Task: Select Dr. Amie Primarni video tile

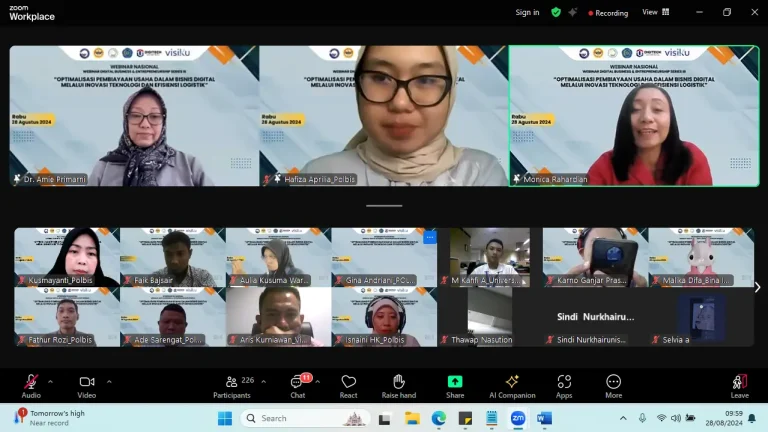Action: pyautogui.click(x=134, y=116)
